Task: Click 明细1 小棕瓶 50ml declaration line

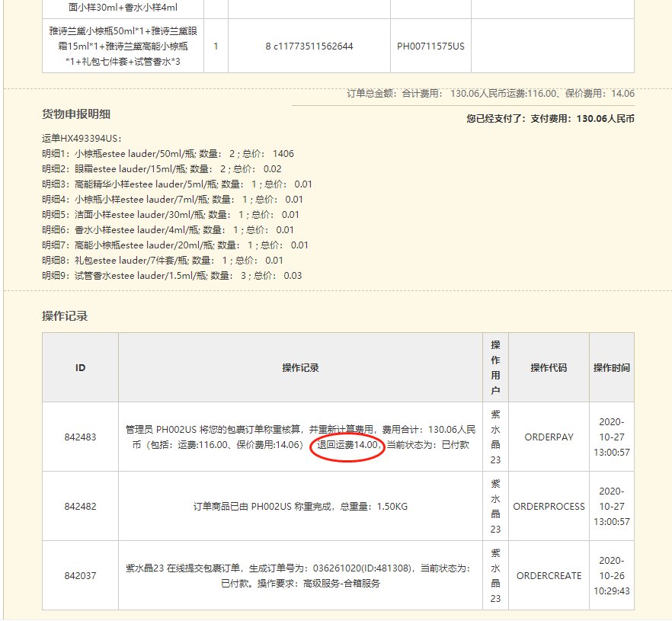Action: (168, 154)
